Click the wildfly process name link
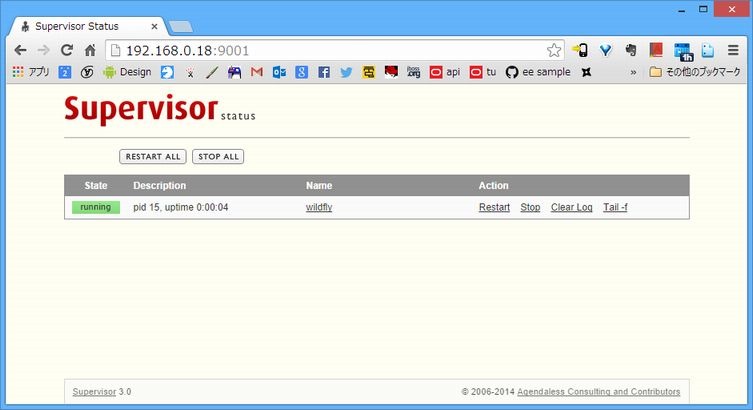Image resolution: width=753 pixels, height=410 pixels. pyautogui.click(x=319, y=207)
